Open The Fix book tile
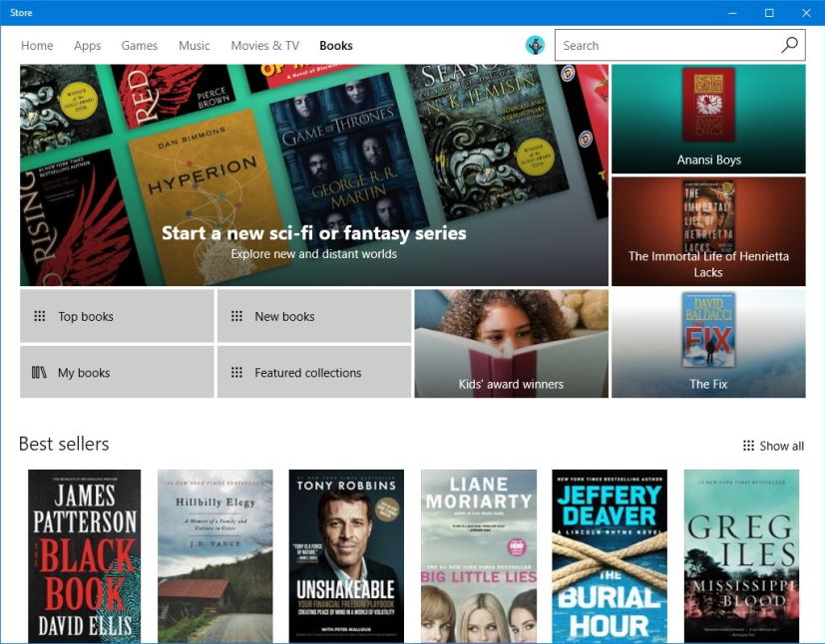Image resolution: width=825 pixels, height=644 pixels. 708,343
